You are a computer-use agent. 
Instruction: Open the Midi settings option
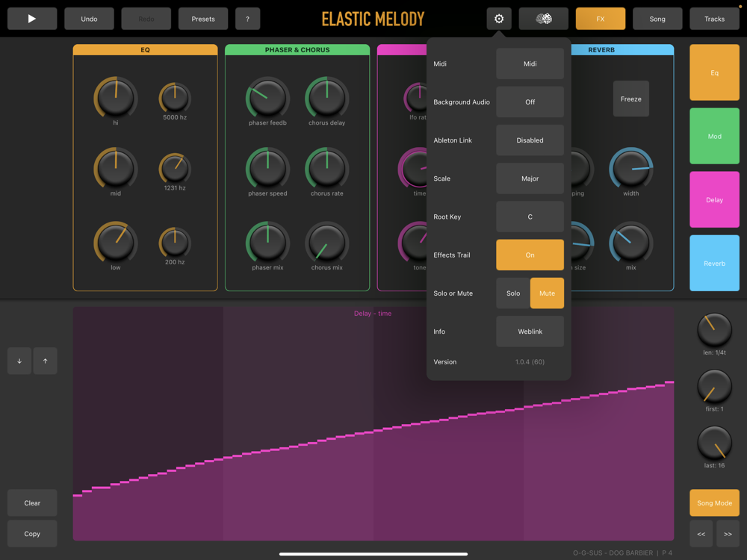pos(530,63)
